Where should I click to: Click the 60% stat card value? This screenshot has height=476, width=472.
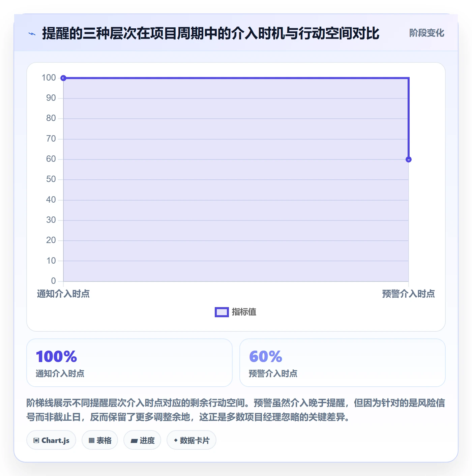(x=266, y=356)
